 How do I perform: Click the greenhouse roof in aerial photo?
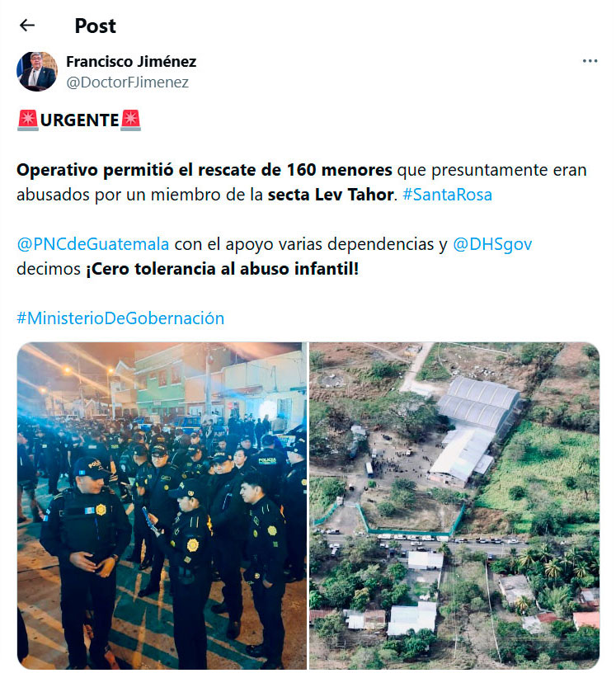478,403
